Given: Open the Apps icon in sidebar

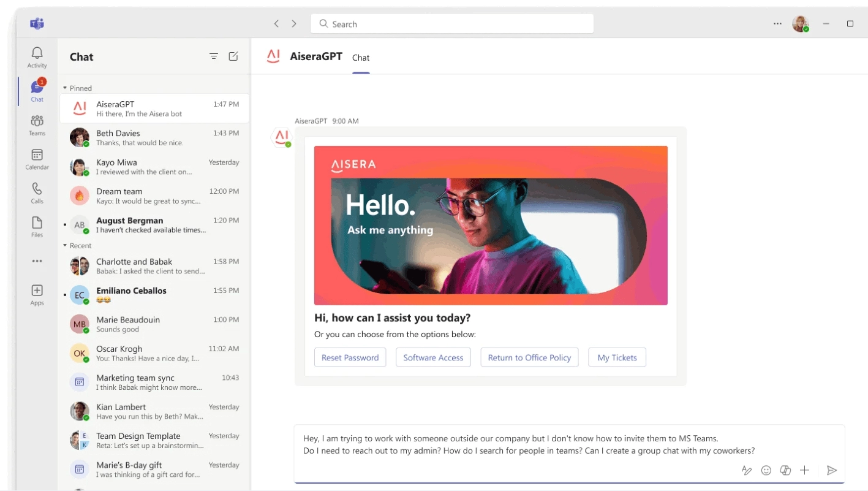Looking at the screenshot, I should (37, 294).
